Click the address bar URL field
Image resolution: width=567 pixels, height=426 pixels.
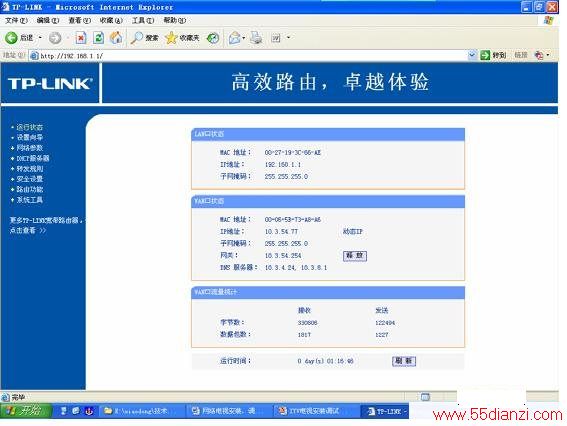pyautogui.click(x=253, y=55)
